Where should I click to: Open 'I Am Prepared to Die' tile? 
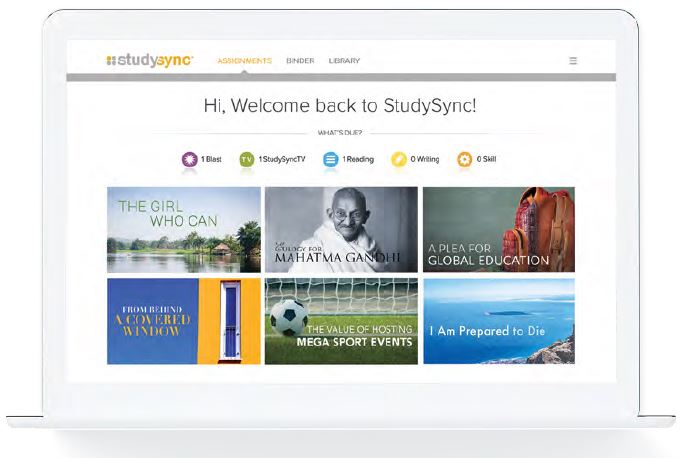(499, 321)
